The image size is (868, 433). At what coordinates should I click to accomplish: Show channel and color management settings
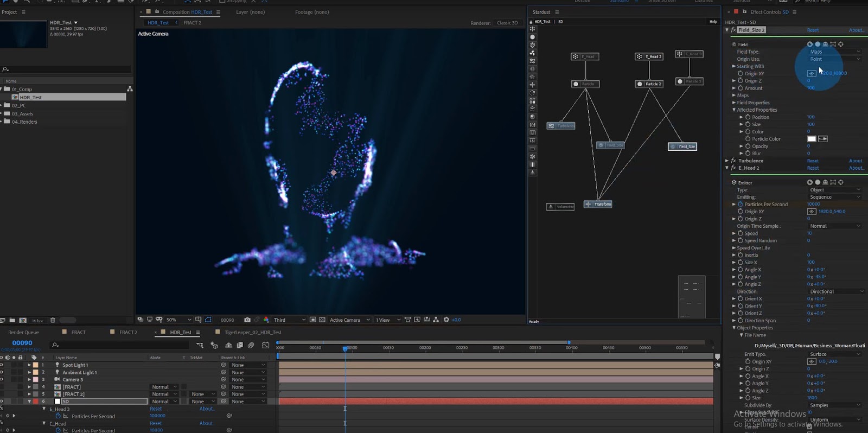click(266, 320)
